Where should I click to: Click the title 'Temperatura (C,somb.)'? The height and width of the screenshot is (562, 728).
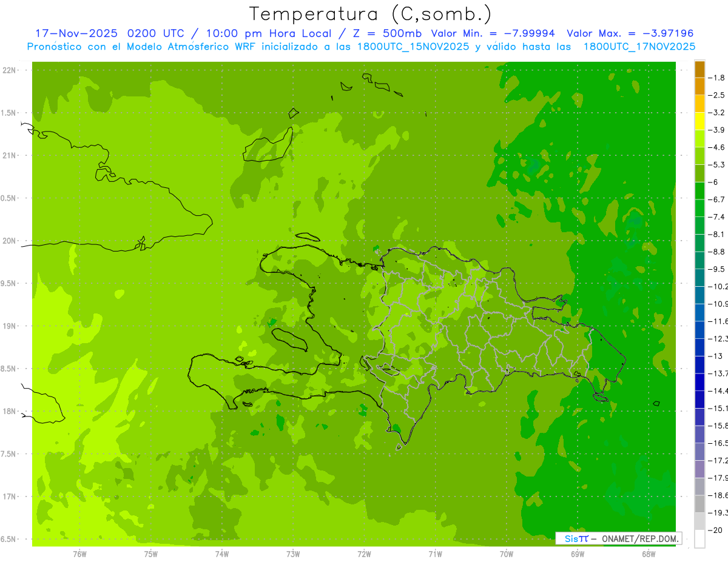(370, 14)
